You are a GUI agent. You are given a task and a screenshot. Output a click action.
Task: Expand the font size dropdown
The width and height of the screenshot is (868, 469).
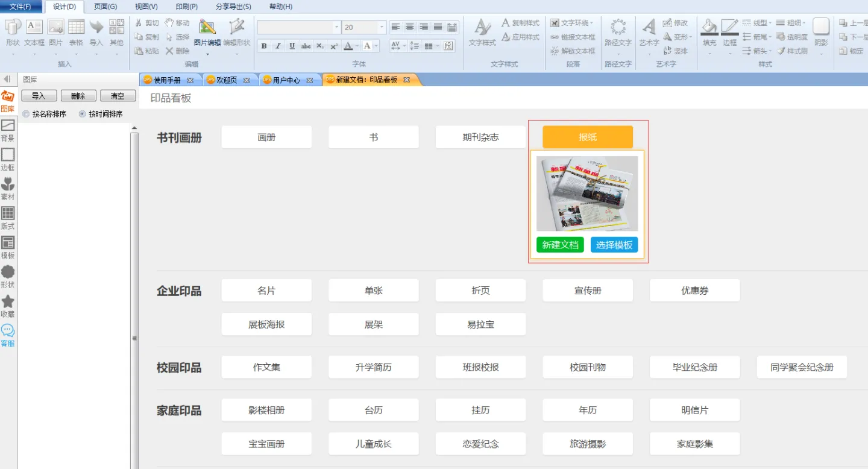coord(382,27)
